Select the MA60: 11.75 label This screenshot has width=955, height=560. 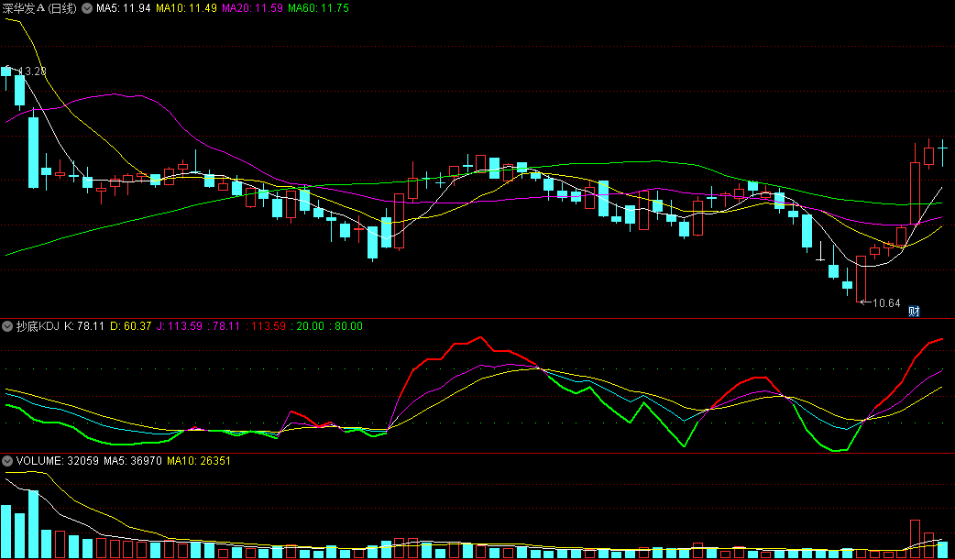(x=318, y=8)
